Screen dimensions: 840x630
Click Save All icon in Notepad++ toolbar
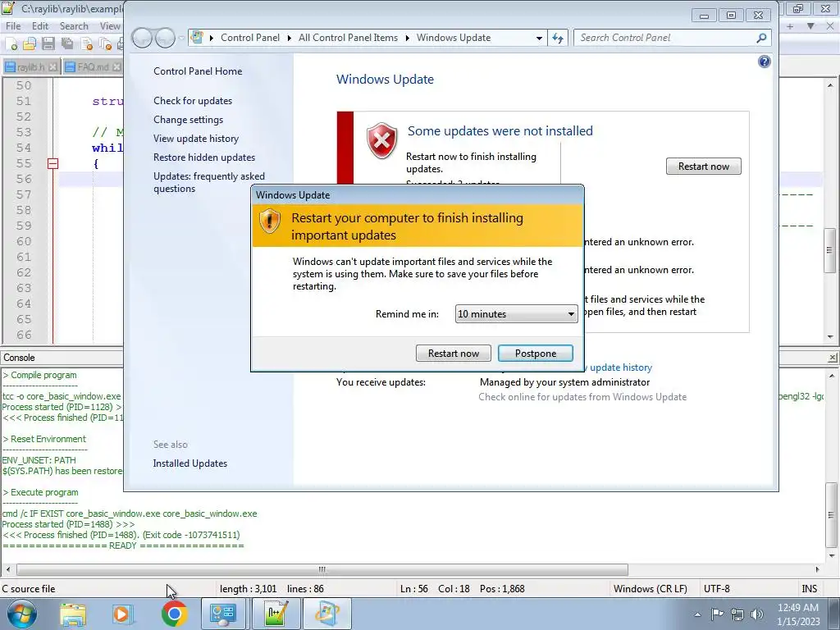67,44
